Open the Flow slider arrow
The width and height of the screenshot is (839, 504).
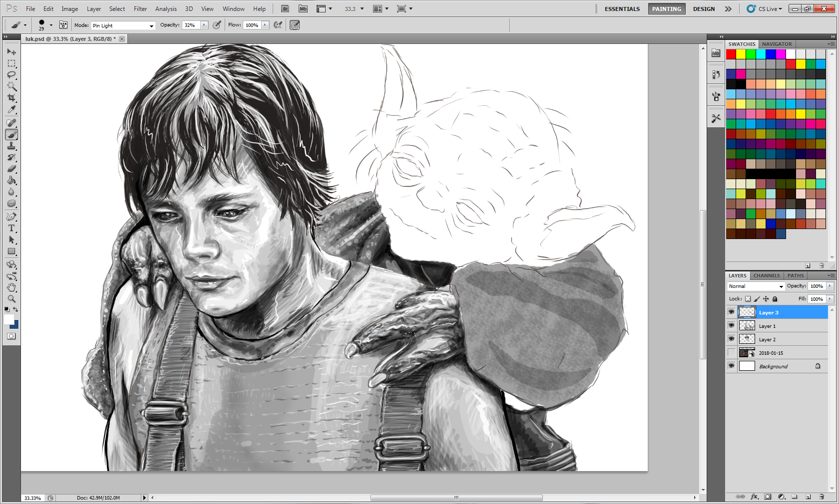265,25
